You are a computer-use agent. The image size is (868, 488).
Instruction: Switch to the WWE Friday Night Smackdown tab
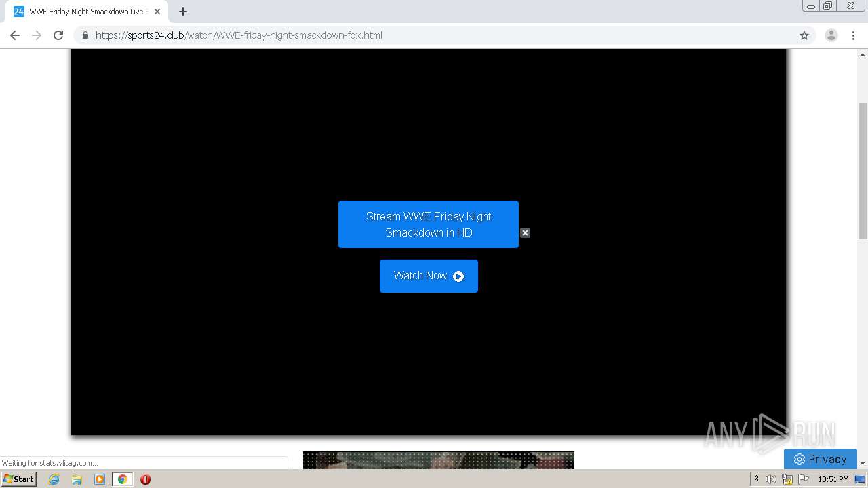(87, 12)
